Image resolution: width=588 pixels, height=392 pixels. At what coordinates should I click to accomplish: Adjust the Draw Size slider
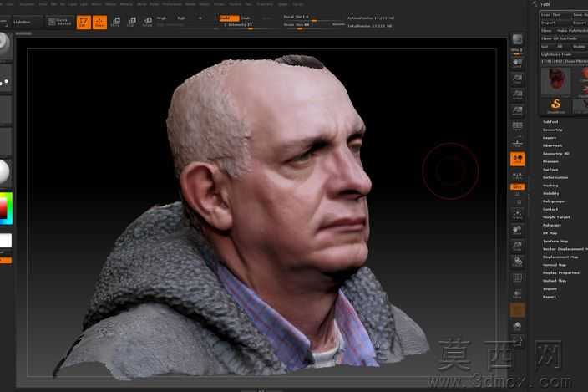coord(307,26)
